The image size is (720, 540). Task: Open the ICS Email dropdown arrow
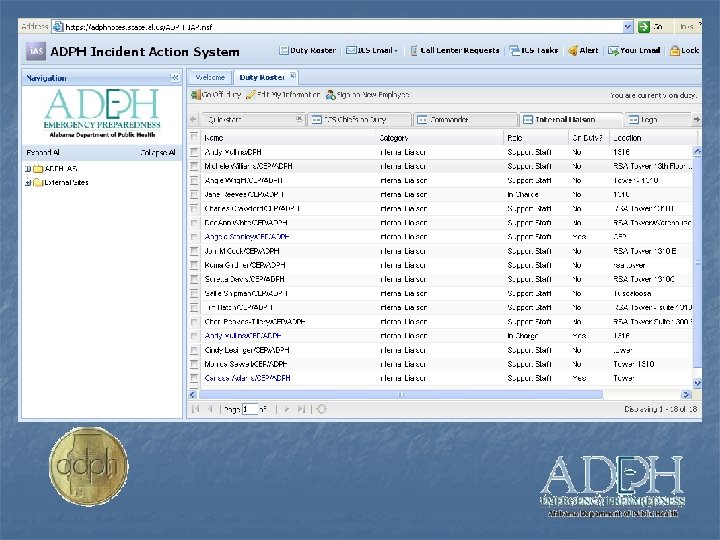point(396,51)
